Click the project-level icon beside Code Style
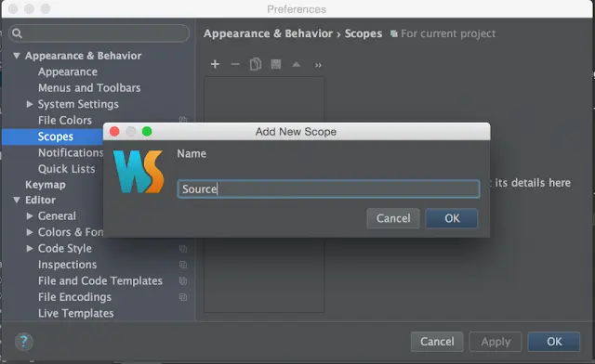This screenshot has width=595, height=364. 183,249
